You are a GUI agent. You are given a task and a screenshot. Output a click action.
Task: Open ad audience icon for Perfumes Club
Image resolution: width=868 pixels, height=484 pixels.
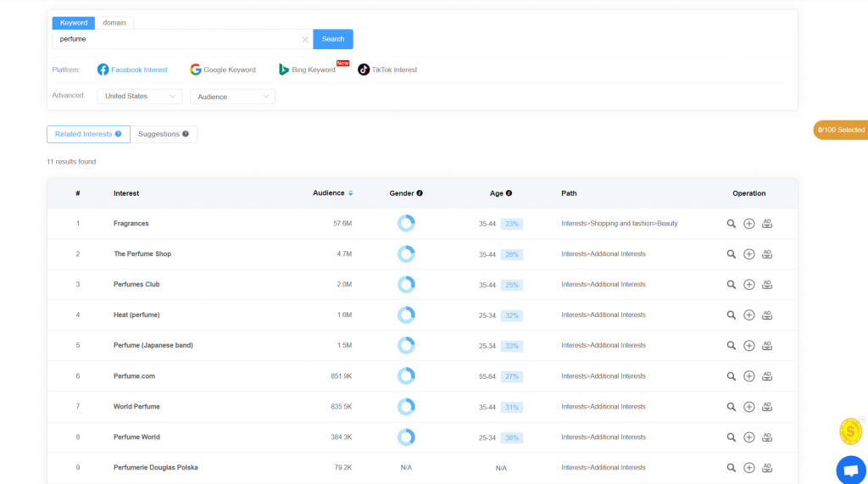click(767, 285)
